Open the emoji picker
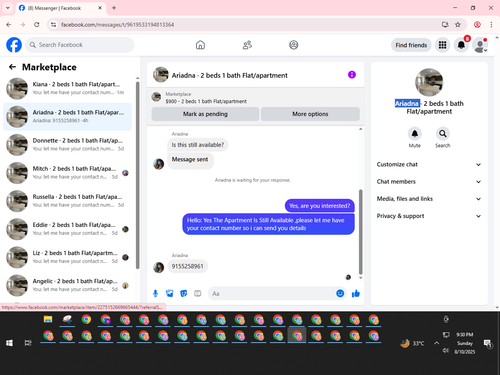Image resolution: width=500 pixels, height=375 pixels. (x=340, y=293)
